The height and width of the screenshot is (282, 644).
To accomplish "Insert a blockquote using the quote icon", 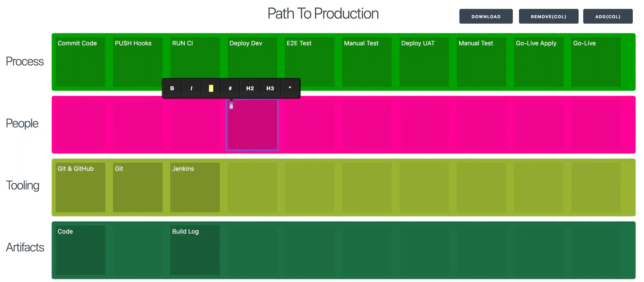I will 290,88.
